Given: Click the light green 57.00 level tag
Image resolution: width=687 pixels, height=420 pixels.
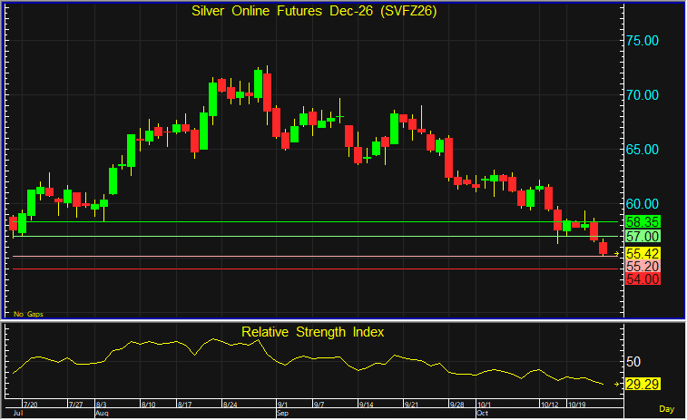Looking at the screenshot, I should coord(642,236).
